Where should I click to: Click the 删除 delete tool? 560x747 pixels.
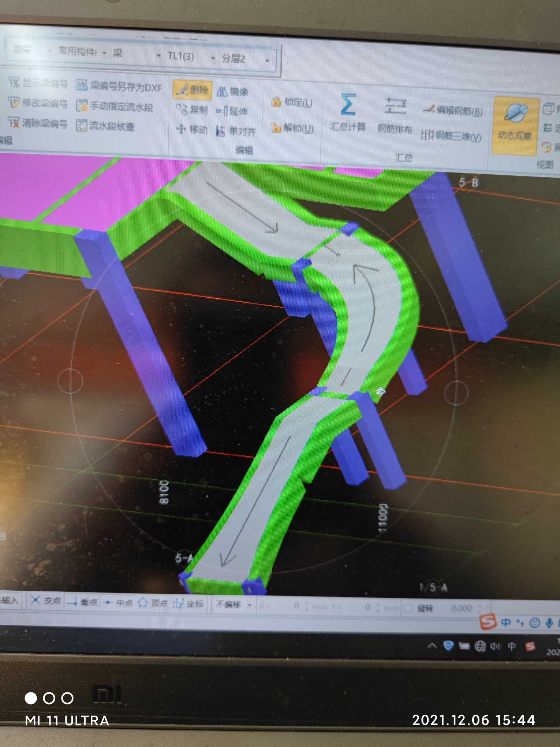(x=192, y=90)
